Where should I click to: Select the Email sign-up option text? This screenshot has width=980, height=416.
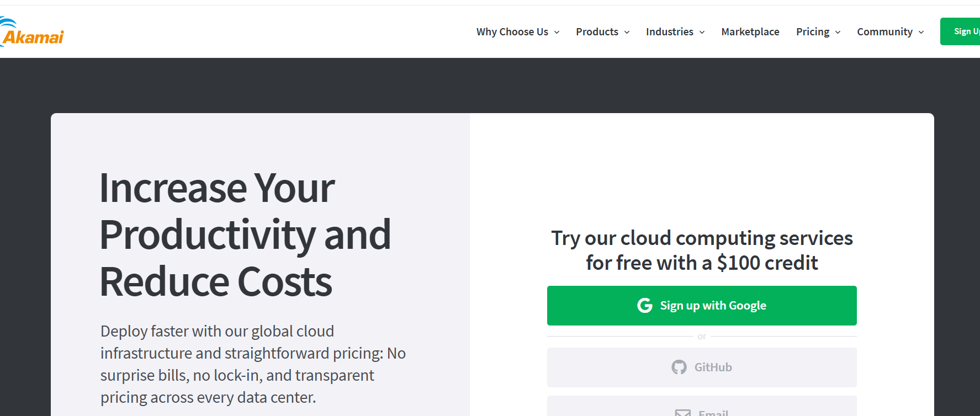[713, 412]
